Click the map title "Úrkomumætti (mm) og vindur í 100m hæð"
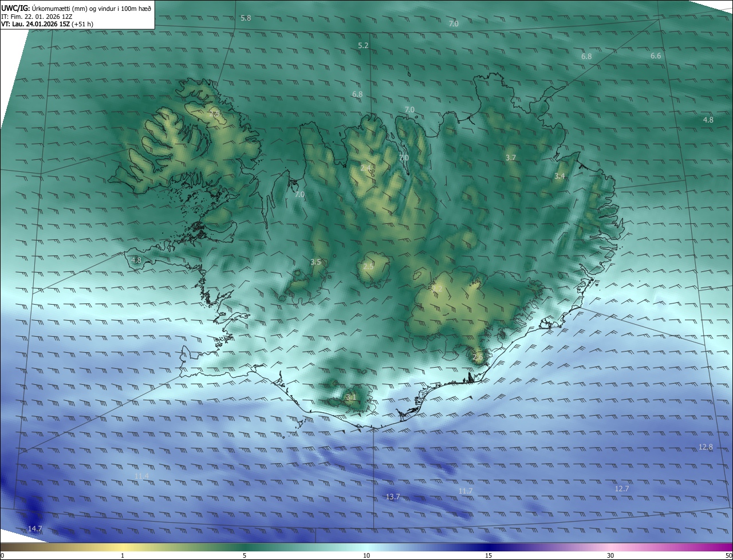Image resolution: width=733 pixels, height=560 pixels. coord(92,8)
